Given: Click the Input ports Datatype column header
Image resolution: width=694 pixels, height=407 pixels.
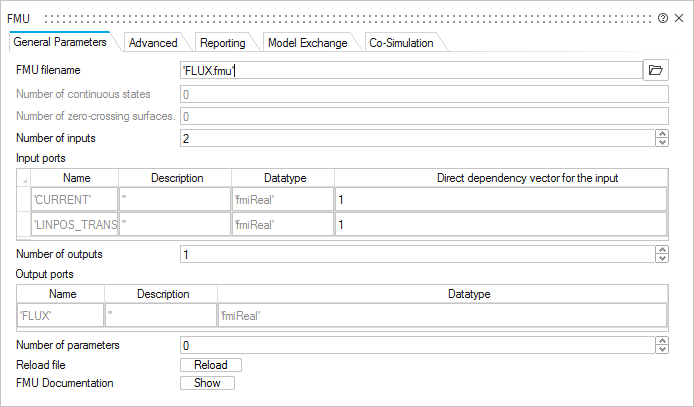Looking at the screenshot, I should pyautogui.click(x=282, y=178).
